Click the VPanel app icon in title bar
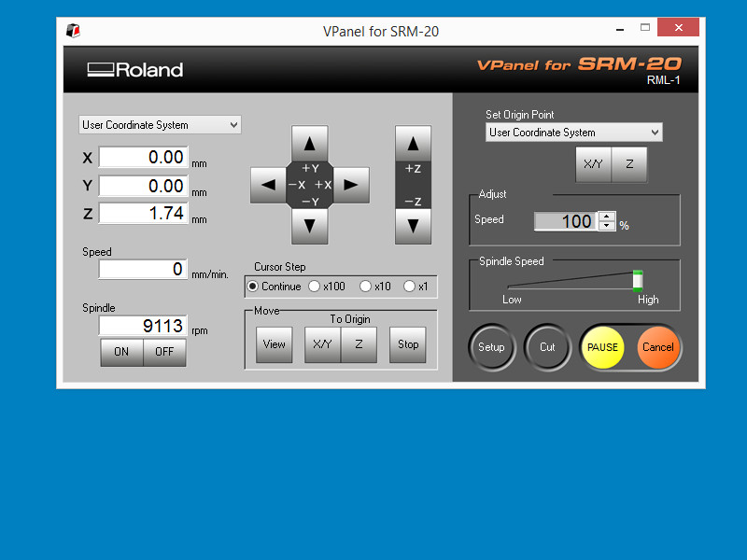Viewport: 747px width, 560px height. (73, 31)
